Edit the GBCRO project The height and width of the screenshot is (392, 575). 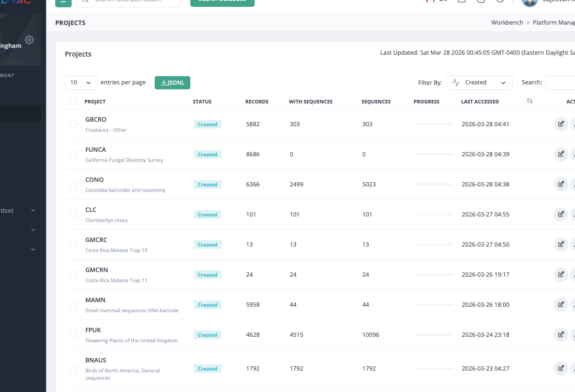(x=561, y=124)
